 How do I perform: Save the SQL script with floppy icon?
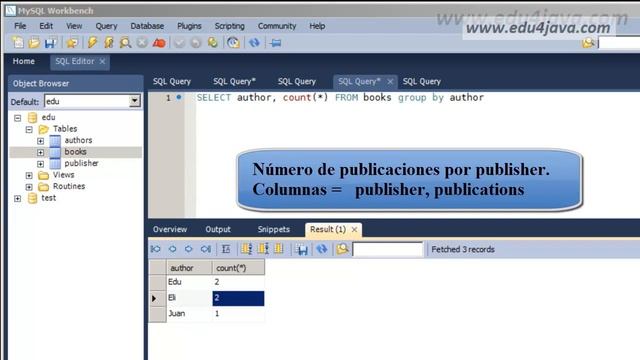[50, 42]
